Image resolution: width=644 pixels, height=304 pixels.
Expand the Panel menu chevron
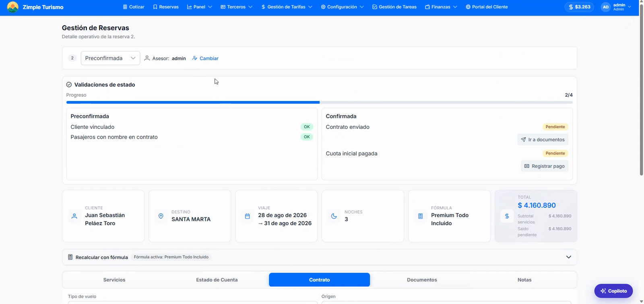click(210, 7)
